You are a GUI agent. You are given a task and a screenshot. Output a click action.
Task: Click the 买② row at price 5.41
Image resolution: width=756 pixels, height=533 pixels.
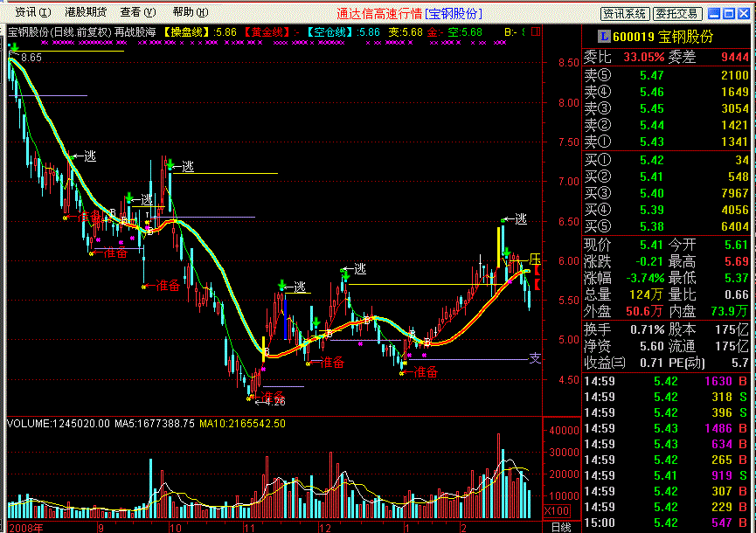coord(666,177)
